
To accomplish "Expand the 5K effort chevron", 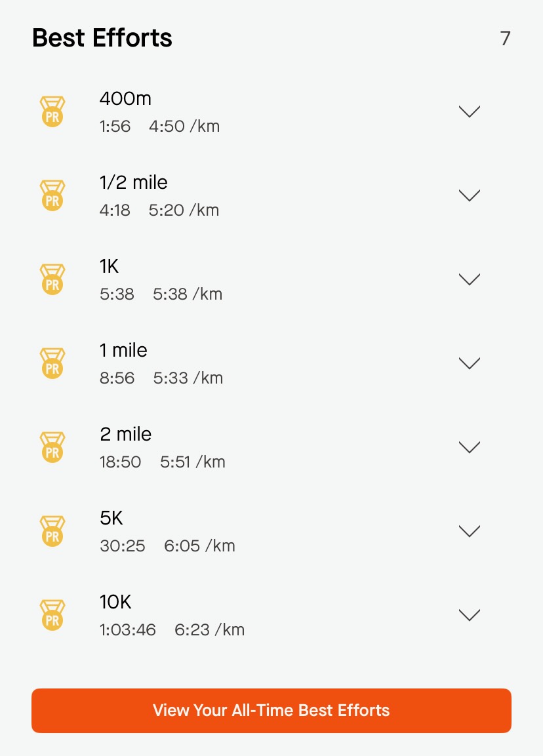I will (x=469, y=531).
